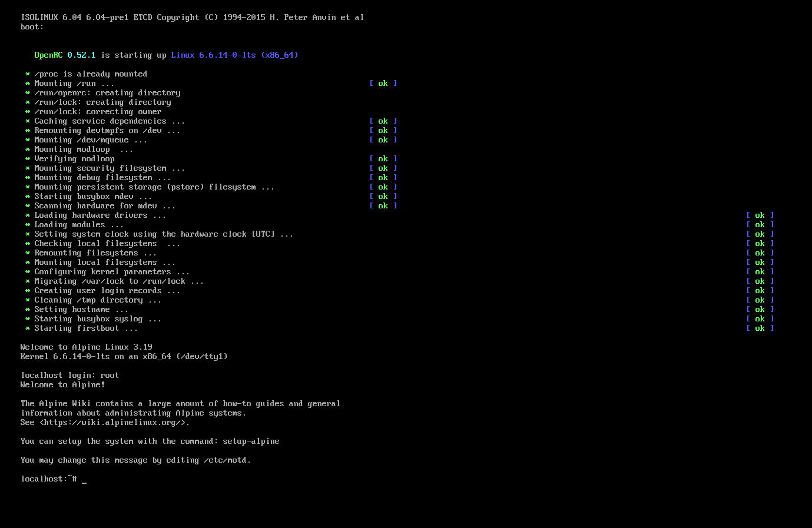Click 'Creating user login records' line

coord(107,291)
